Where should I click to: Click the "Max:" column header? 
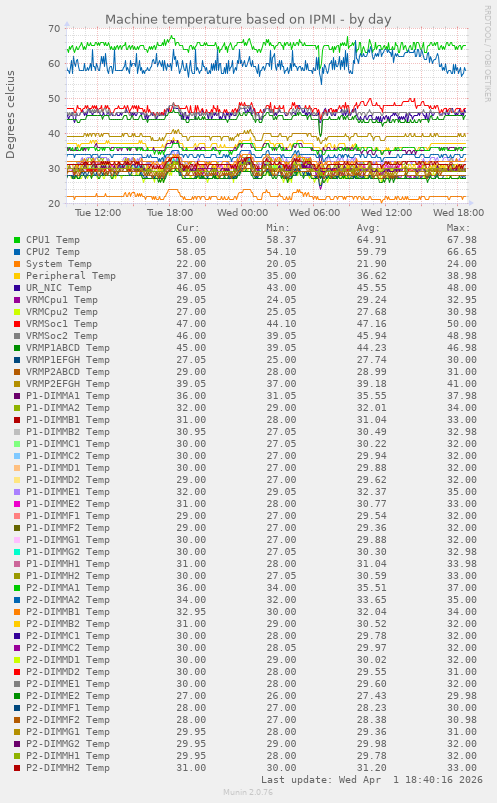click(458, 228)
